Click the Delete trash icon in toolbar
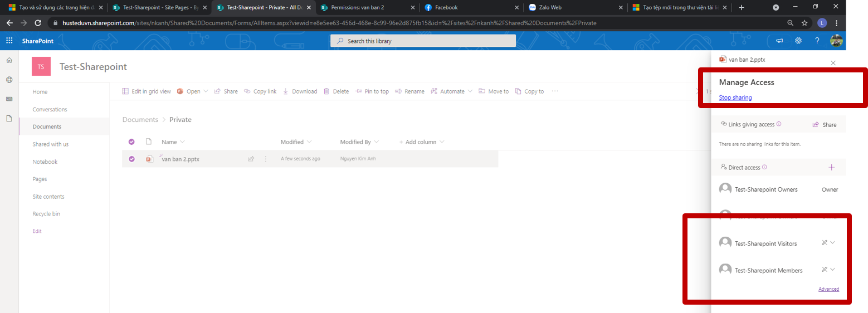The width and height of the screenshot is (868, 313). (336, 91)
